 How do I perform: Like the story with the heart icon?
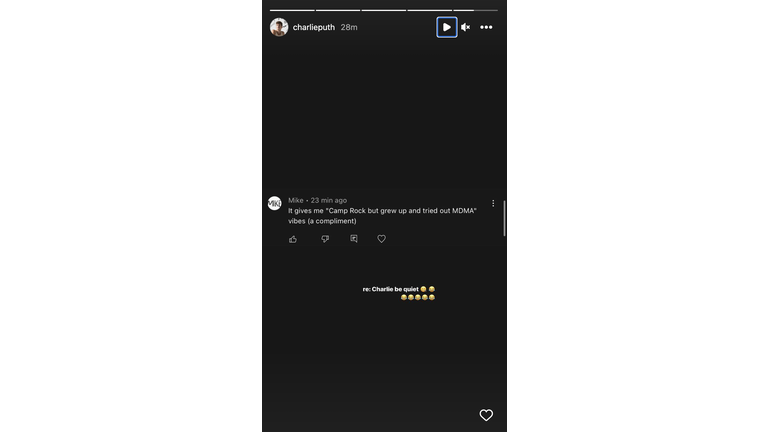click(x=486, y=415)
